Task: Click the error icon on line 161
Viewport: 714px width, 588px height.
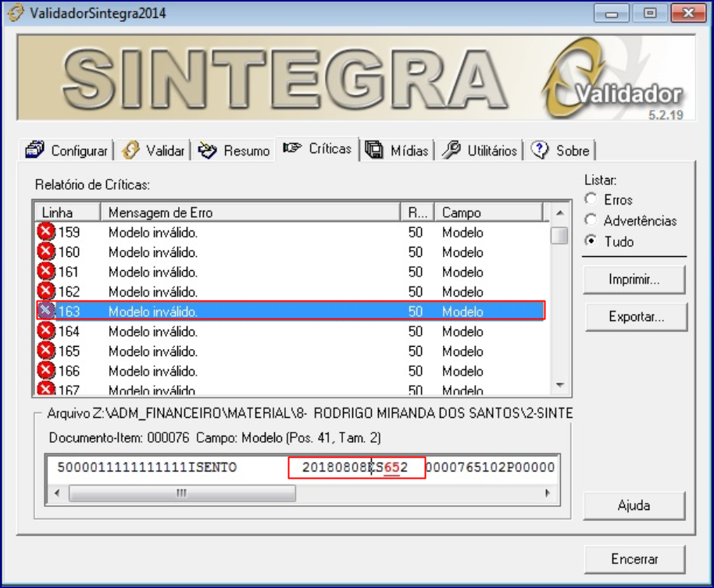Action: tap(46, 271)
